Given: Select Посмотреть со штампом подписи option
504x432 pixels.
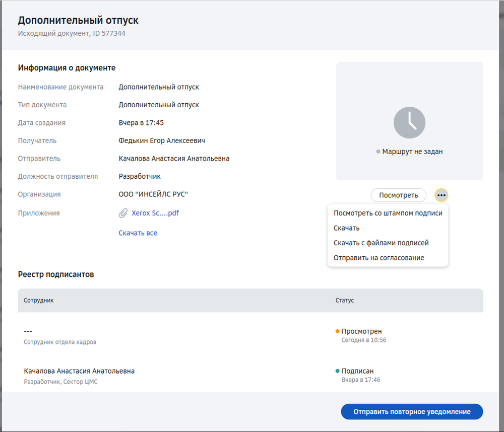Looking at the screenshot, I should point(388,213).
